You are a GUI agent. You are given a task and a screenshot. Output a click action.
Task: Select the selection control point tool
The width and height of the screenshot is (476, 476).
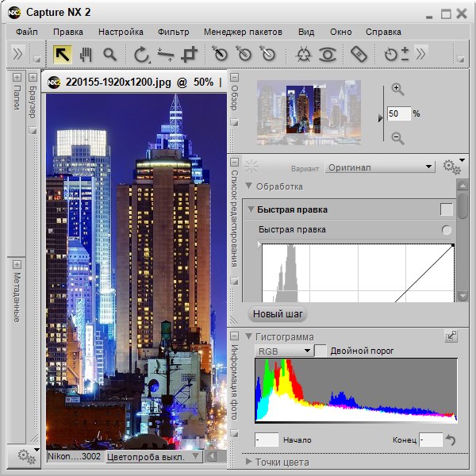pos(390,55)
